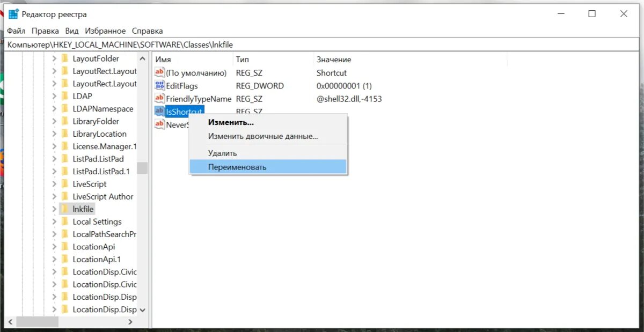Expand the Local Settings tree node
Viewport: 644px width, 332px height.
54,222
